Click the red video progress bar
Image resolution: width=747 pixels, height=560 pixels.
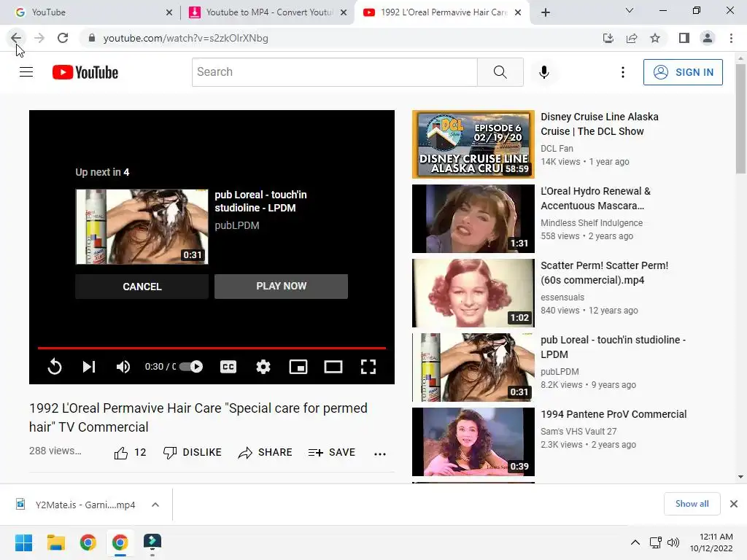(212, 348)
